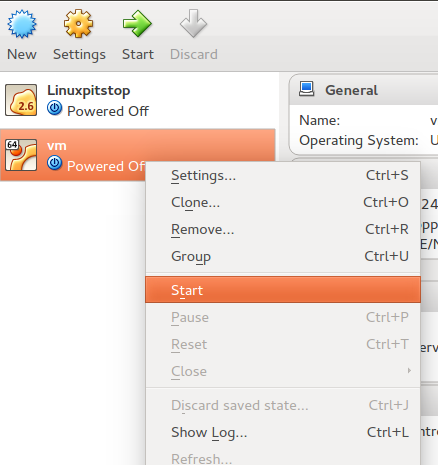Select the Linuxpitstop 2.6 OS icon
Viewport: 438px width, 465px height.
coord(21,100)
